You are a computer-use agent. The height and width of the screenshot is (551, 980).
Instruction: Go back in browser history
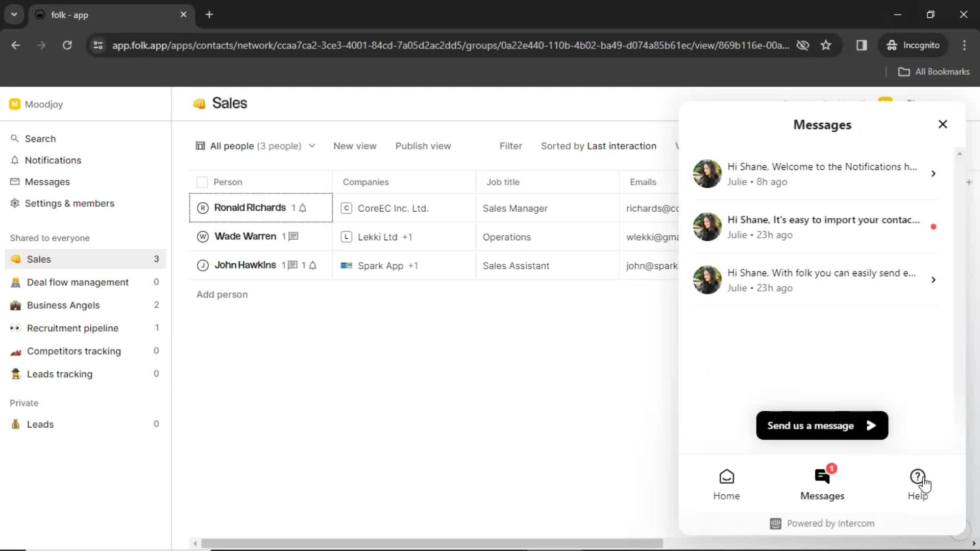point(16,45)
